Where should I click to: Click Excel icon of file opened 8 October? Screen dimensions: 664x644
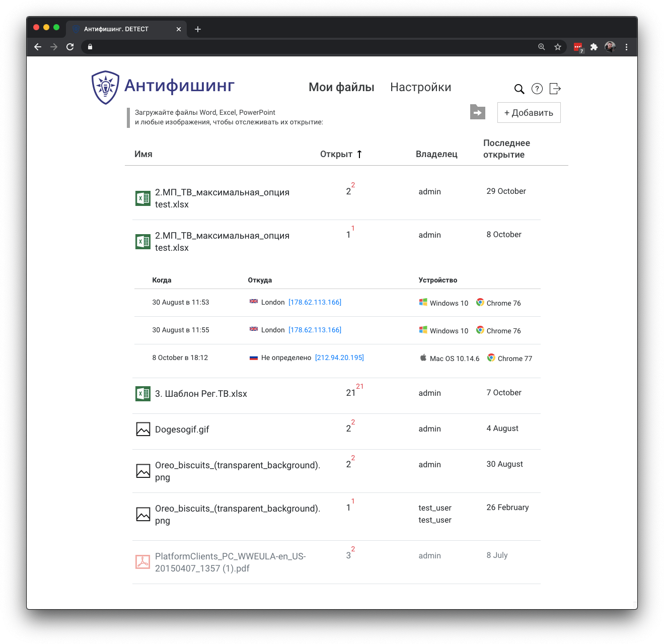[143, 242]
